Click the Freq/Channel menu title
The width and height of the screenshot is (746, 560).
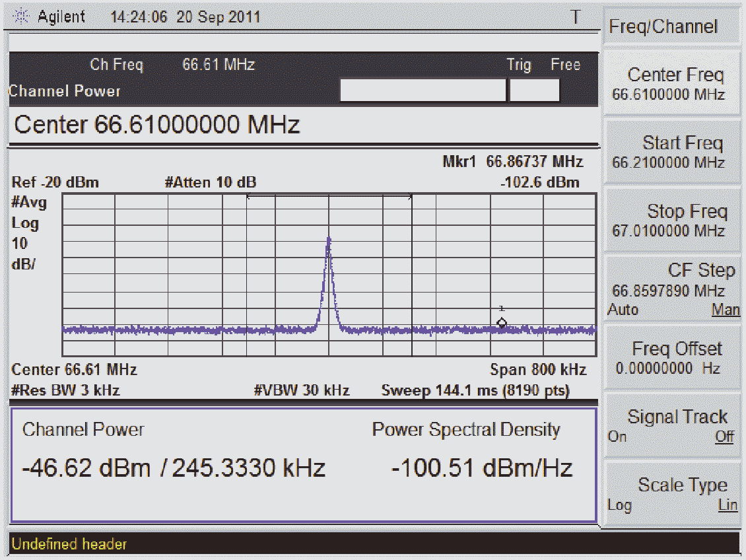pos(663,26)
